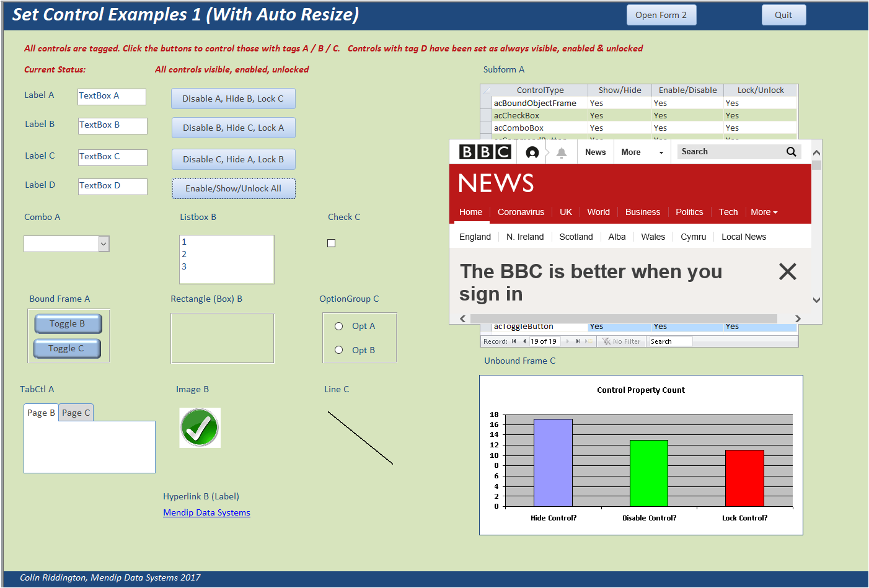
Task: Click Disable C, Hide A, Lock B button
Action: [233, 159]
